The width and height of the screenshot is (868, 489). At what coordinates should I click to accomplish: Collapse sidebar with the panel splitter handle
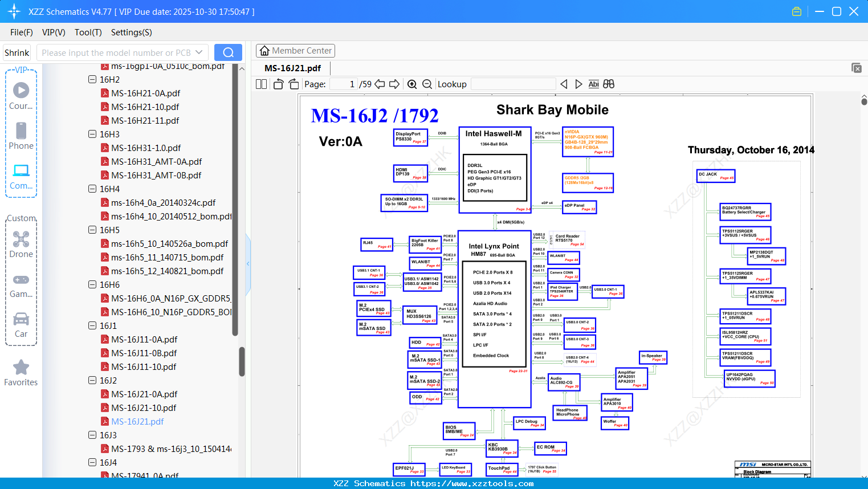click(248, 263)
